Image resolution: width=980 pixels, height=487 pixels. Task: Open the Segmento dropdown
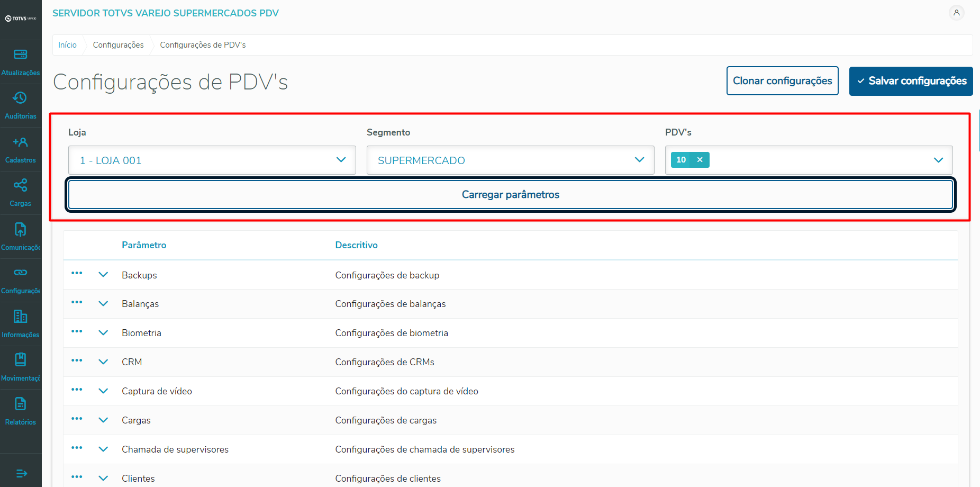pyautogui.click(x=510, y=160)
